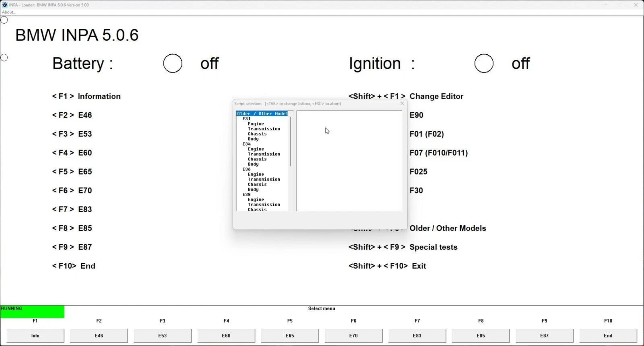The width and height of the screenshot is (644, 346).
Task: Select Transmission under E36
Action: (264, 179)
